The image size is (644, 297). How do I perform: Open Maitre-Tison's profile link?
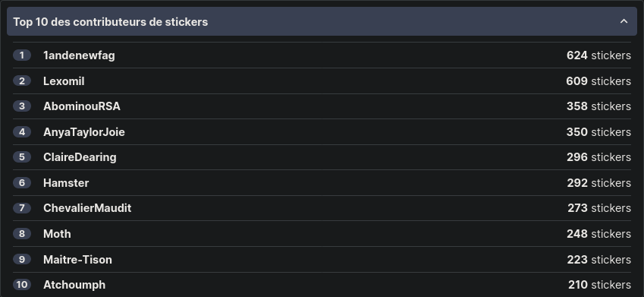[77, 260]
